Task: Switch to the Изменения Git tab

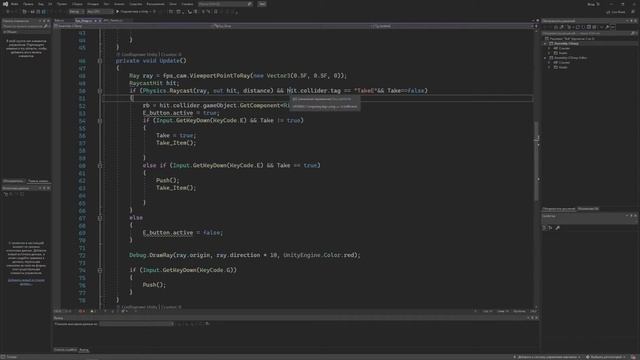Action: [x=588, y=209]
